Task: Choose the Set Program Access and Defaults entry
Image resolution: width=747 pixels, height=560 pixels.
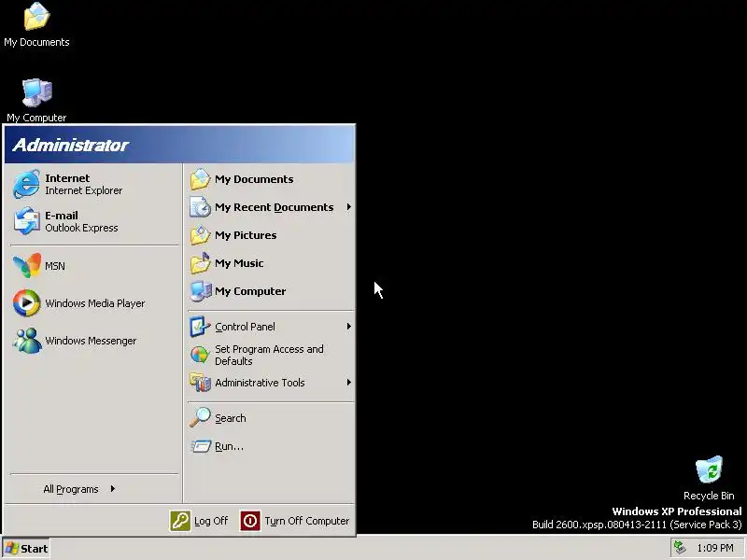Action: 269,355
